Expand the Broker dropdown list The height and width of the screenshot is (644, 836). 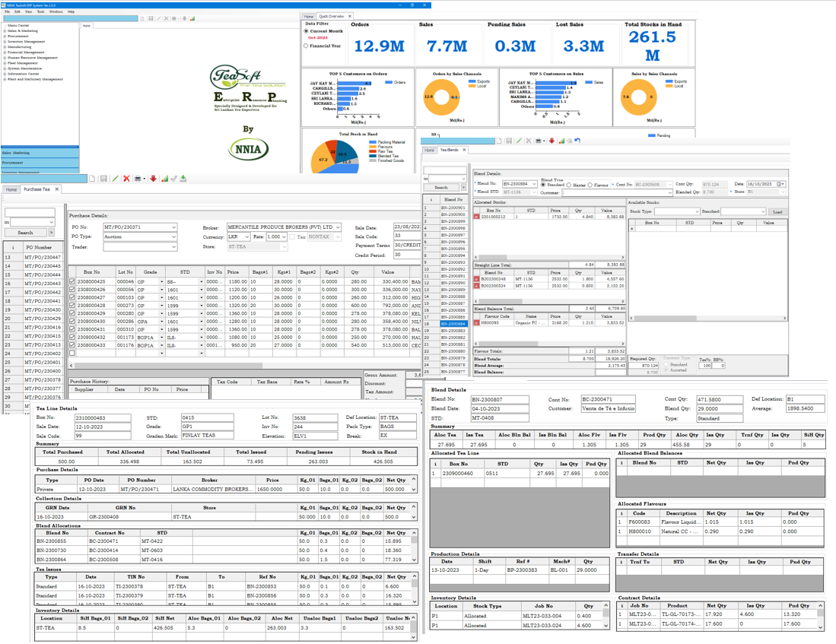(338, 227)
